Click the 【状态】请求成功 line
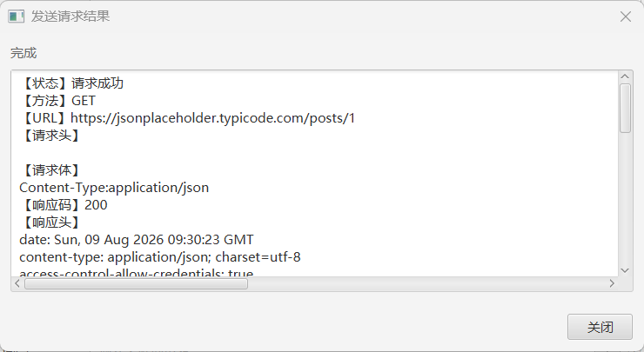The image size is (644, 352). pyautogui.click(x=71, y=83)
